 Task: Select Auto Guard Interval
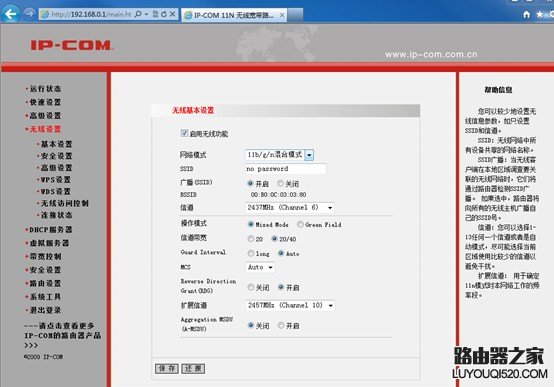pos(281,253)
